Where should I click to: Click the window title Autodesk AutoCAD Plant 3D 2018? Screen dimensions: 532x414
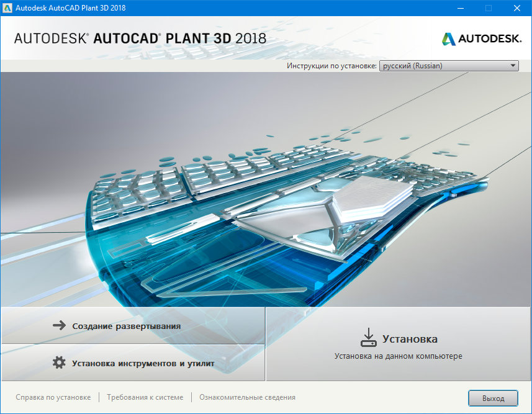click(71, 8)
